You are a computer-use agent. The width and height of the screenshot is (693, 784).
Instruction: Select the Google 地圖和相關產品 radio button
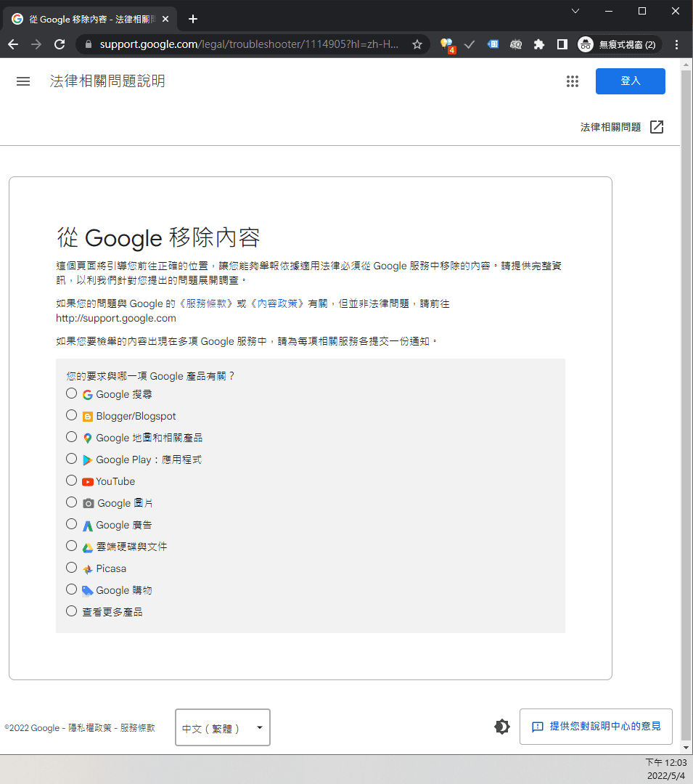point(71,437)
